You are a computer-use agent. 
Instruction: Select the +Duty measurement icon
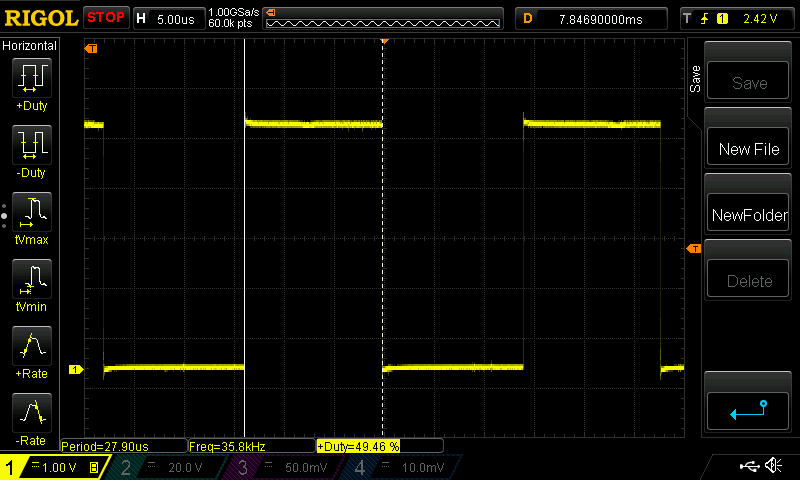[x=31, y=78]
